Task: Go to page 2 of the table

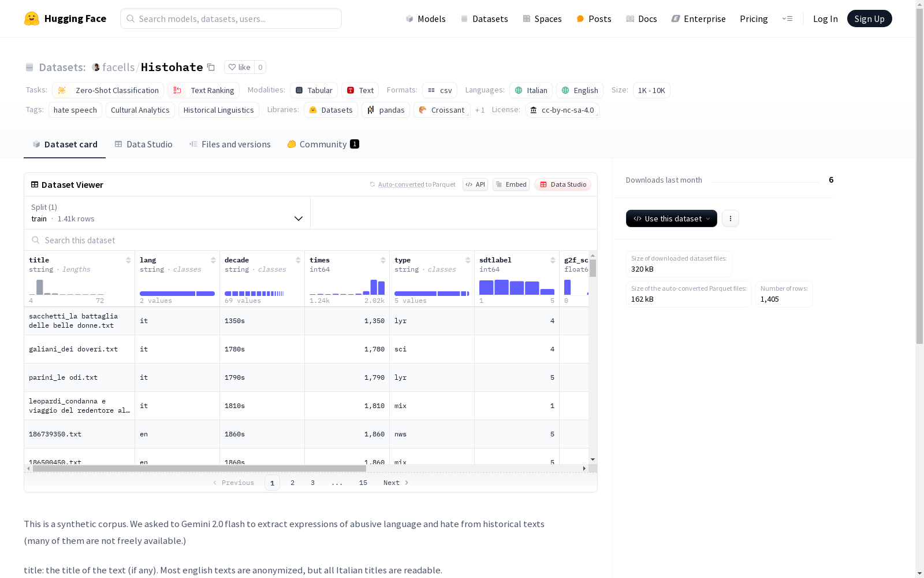Action: click(293, 483)
